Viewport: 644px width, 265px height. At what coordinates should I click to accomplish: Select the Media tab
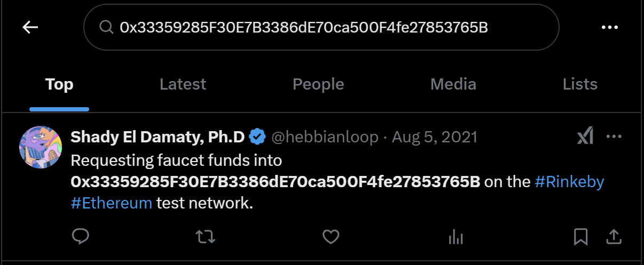click(453, 84)
